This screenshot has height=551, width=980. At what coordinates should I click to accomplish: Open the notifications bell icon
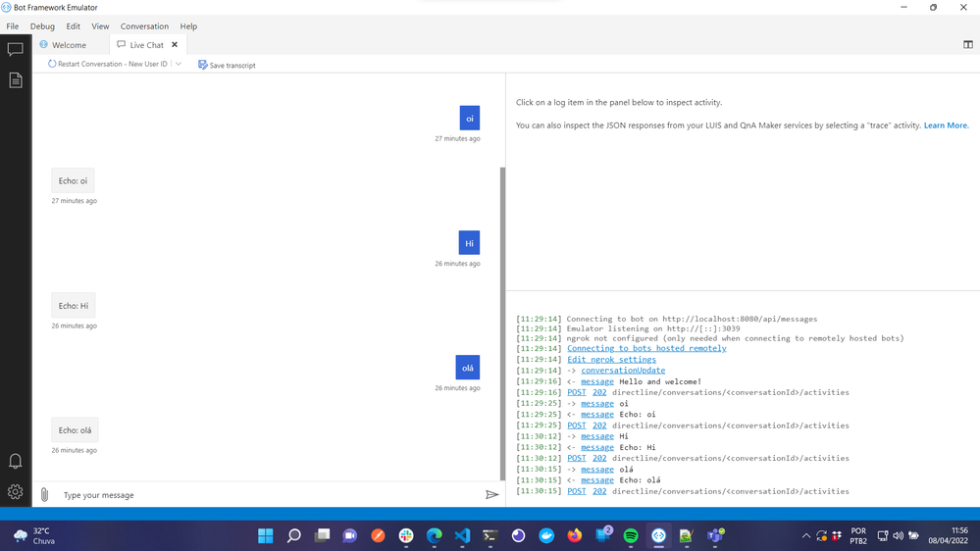[x=15, y=461]
